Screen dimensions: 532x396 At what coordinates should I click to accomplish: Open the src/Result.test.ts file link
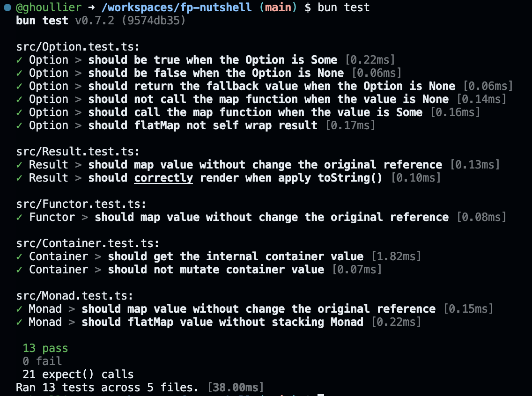point(77,152)
